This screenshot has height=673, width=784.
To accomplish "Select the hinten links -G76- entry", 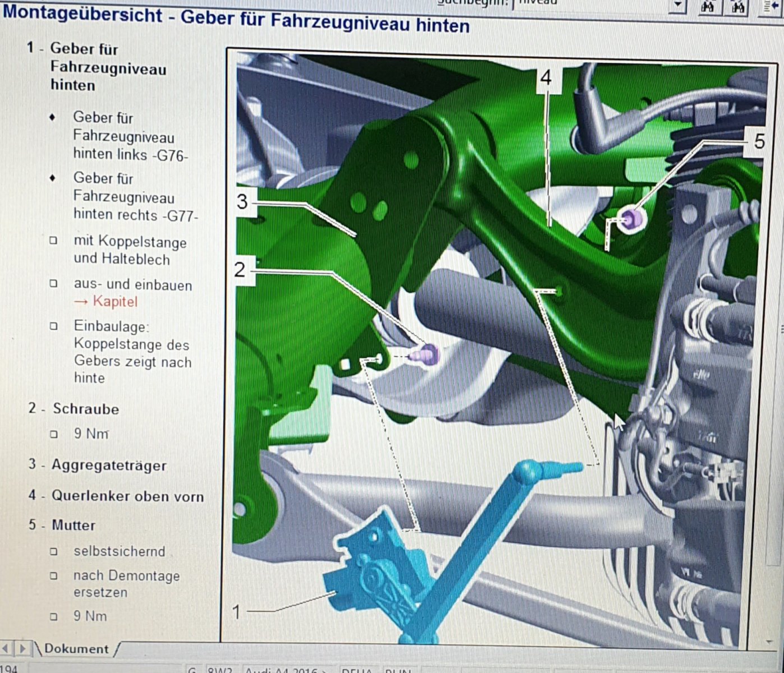I will 130,136.
